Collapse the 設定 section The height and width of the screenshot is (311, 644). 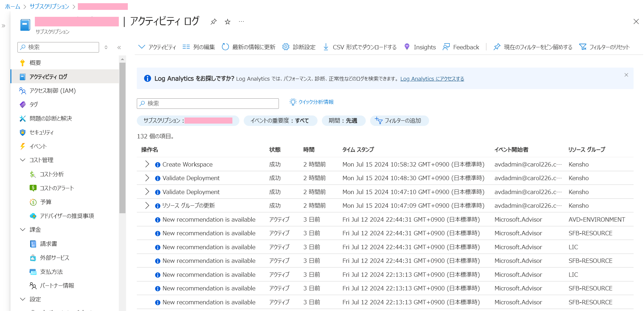tap(22, 299)
